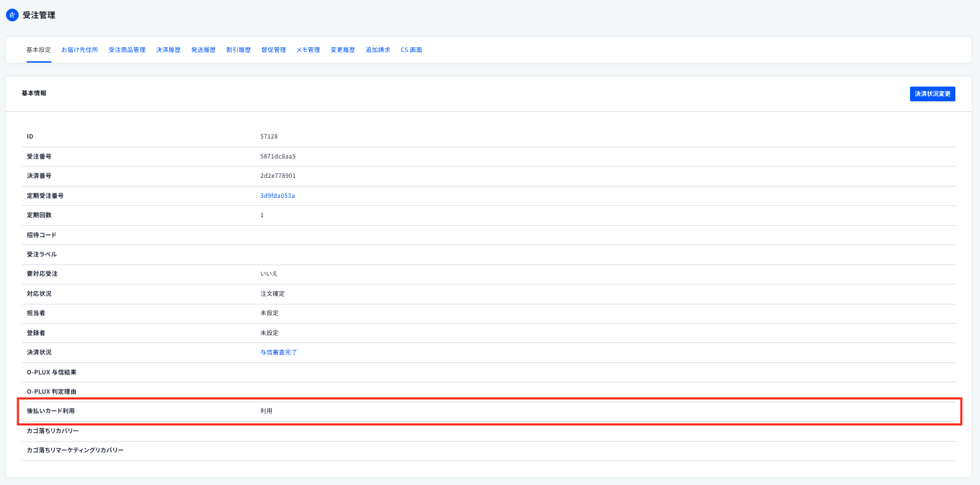Open the 基本設定 tab
This screenshot has width=980, height=485.
(x=39, y=50)
